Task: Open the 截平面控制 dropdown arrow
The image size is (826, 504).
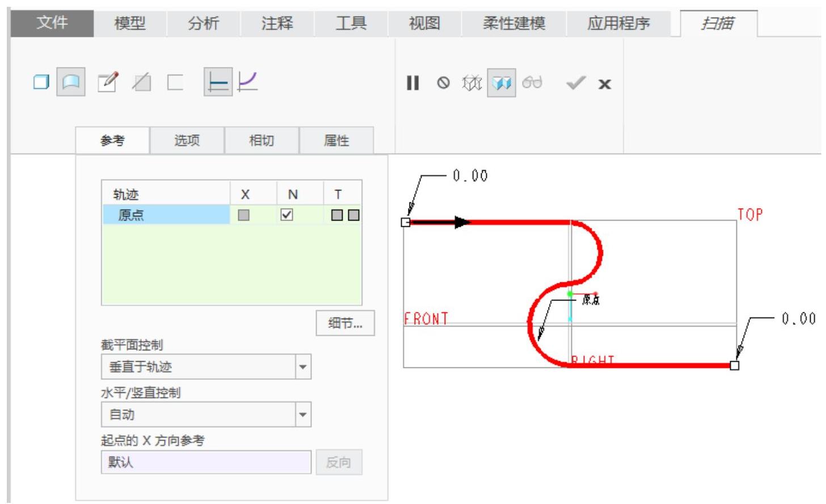Action: point(303,367)
